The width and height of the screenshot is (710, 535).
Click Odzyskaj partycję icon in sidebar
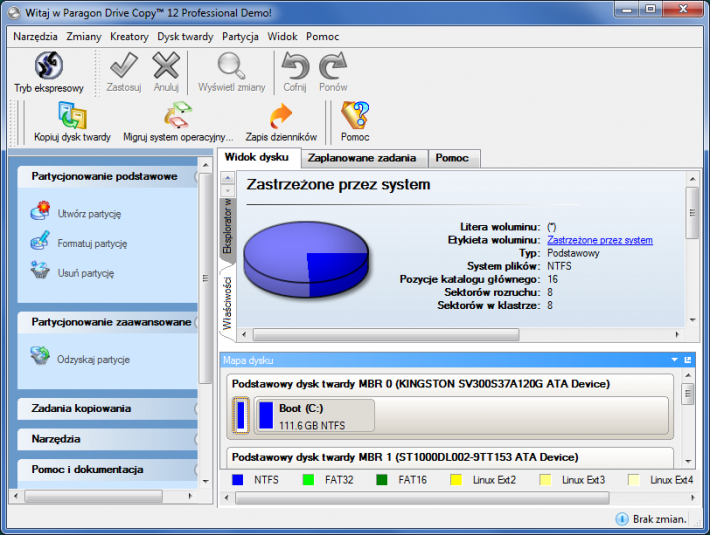pyautogui.click(x=40, y=356)
